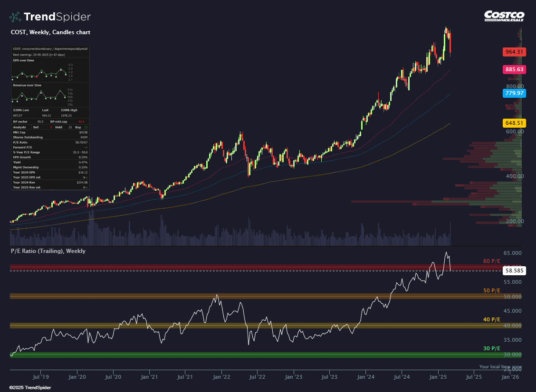This screenshot has width=536, height=392.
Task: Click the 'COST, Weekly, Candles chart' title
Action: (x=50, y=32)
